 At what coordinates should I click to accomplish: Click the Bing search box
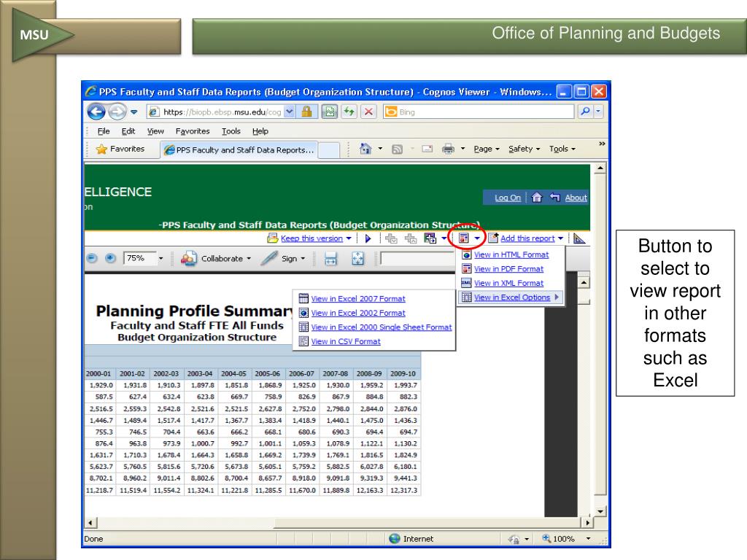(x=479, y=112)
